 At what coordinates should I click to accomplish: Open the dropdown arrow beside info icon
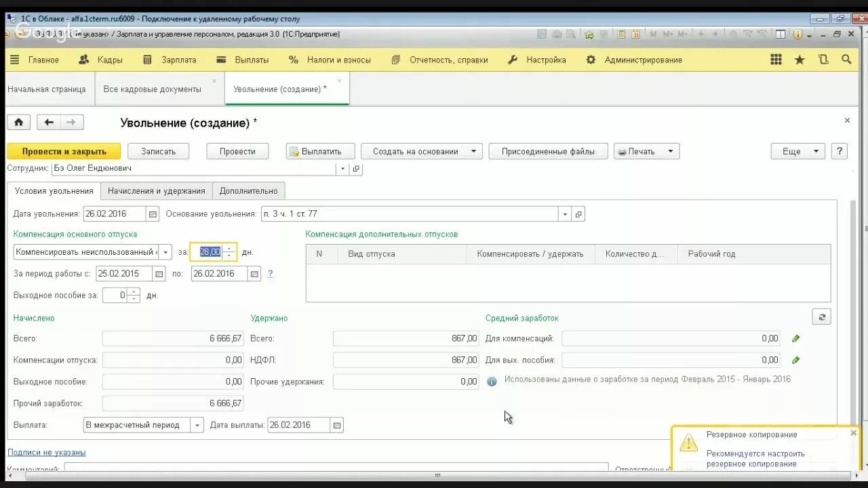pyautogui.click(x=810, y=35)
